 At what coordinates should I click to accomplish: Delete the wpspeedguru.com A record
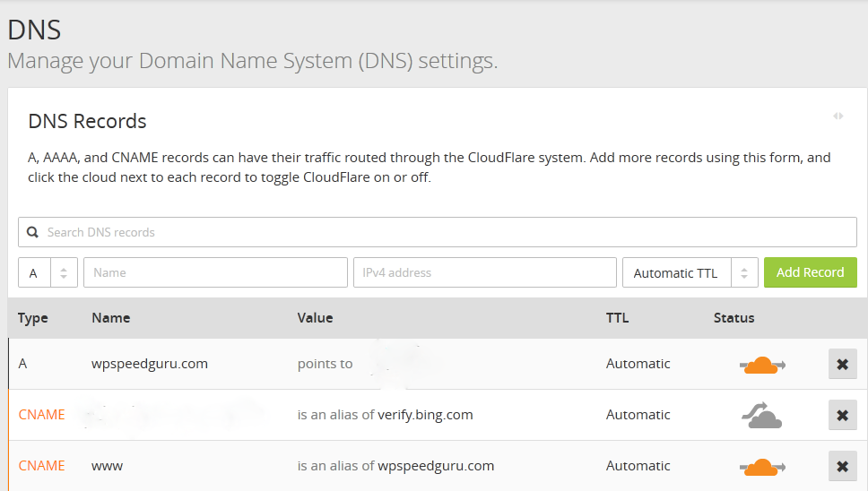(843, 364)
